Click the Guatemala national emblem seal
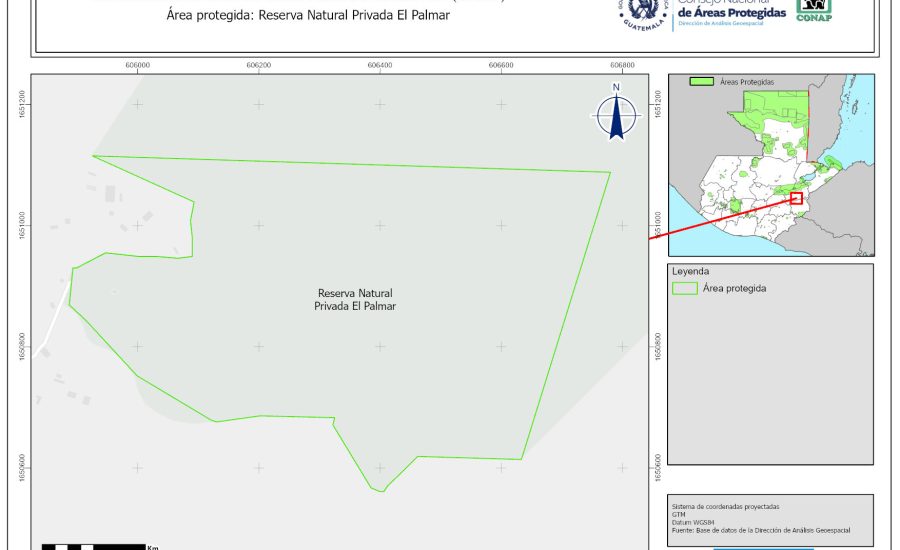The height and width of the screenshot is (550, 900). click(x=642, y=14)
